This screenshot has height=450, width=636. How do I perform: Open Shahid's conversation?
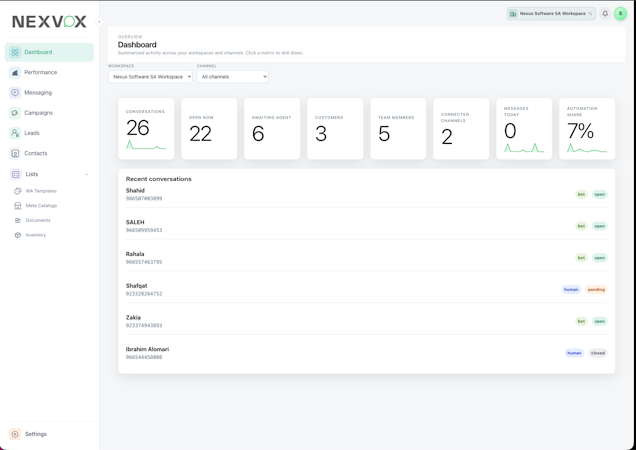coord(367,194)
